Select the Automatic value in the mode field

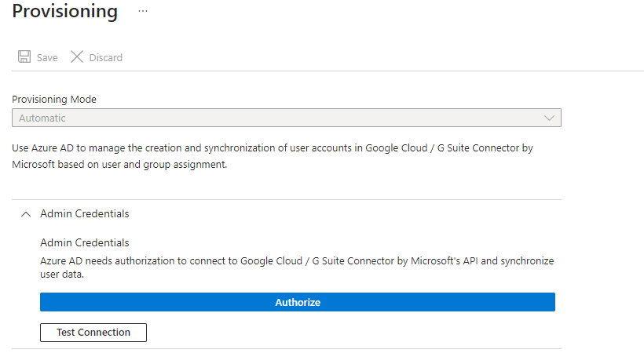tap(42, 118)
